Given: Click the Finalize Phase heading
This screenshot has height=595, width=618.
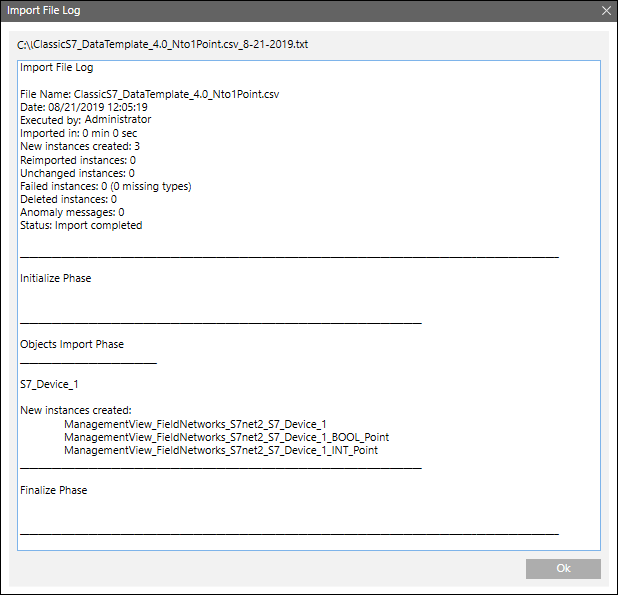Looking at the screenshot, I should pyautogui.click(x=54, y=490).
